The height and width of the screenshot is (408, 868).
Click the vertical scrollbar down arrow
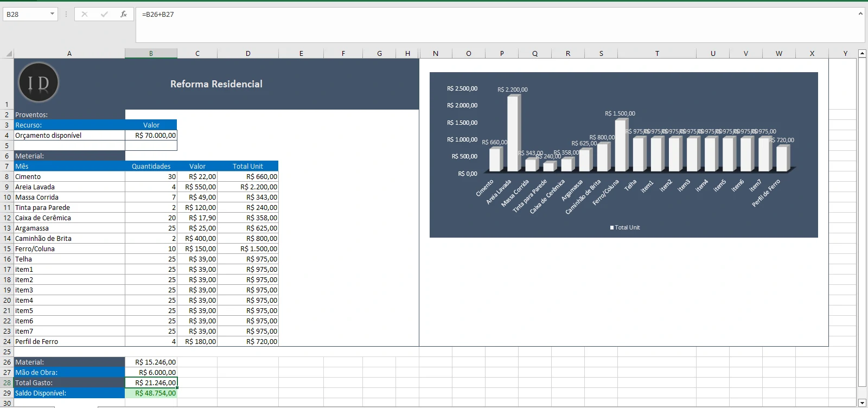click(x=862, y=403)
